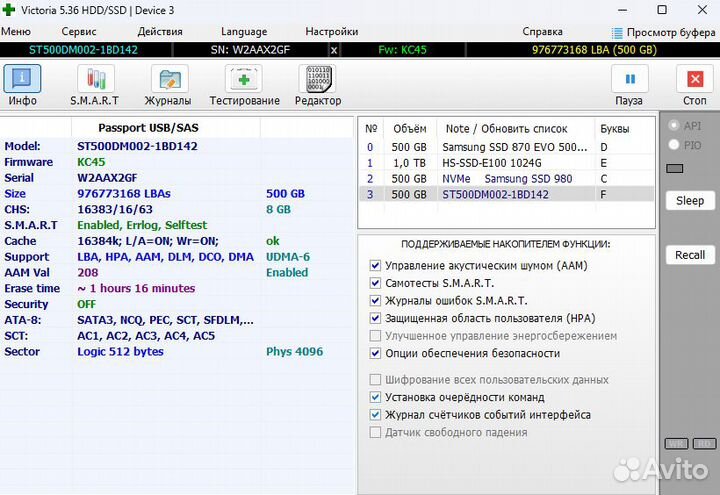Click the UDMA-6 mode value
Viewport: 720px width, 495px height.
click(x=288, y=257)
